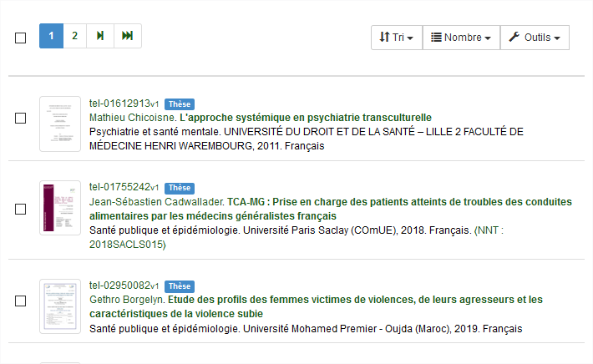593x364 pixels.
Task: Open "L'approche systémique en psychiatrie transculturelle" title
Action: point(306,118)
